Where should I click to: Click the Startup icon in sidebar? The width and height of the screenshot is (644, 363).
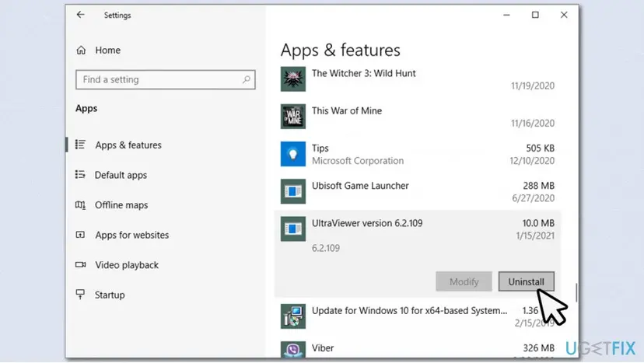[x=81, y=294]
